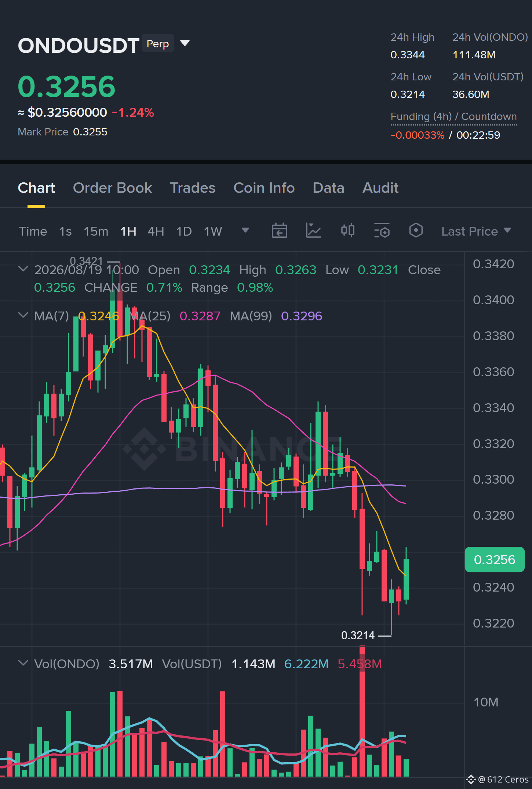Click the 2026/08/19 10:00 candle timestamp

click(x=87, y=270)
